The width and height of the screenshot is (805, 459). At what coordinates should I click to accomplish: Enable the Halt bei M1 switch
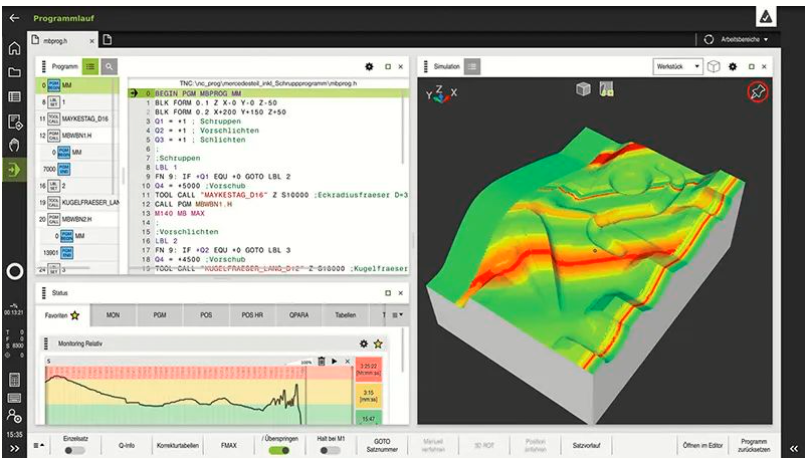click(330, 450)
